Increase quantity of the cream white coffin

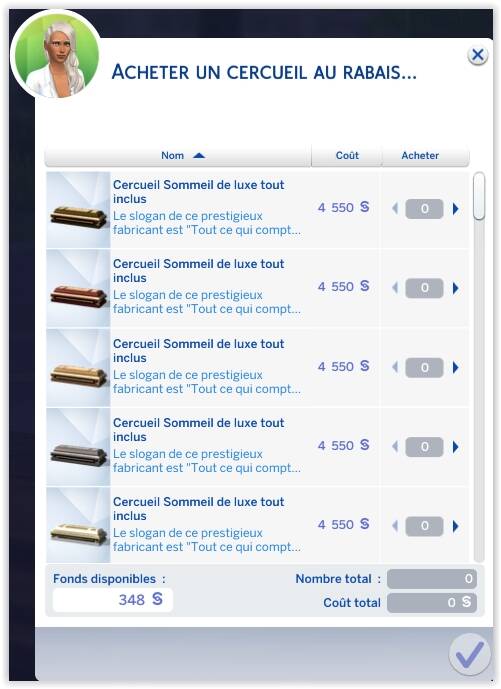click(456, 526)
